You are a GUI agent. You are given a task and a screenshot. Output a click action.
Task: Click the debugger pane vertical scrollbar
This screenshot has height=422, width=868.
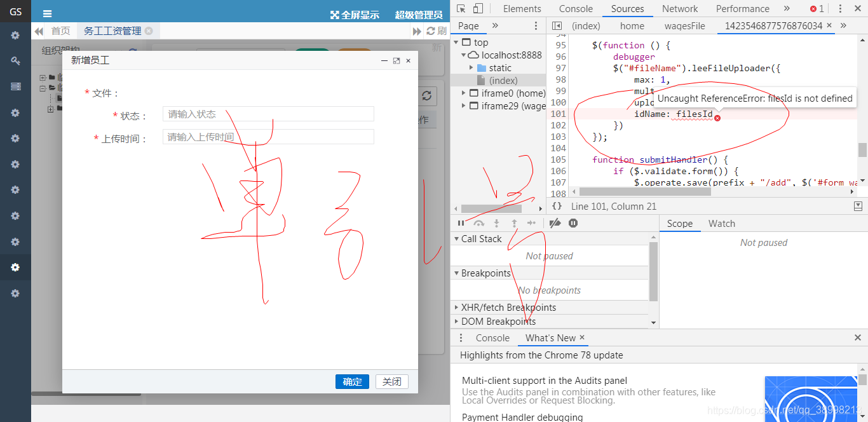pos(654,271)
